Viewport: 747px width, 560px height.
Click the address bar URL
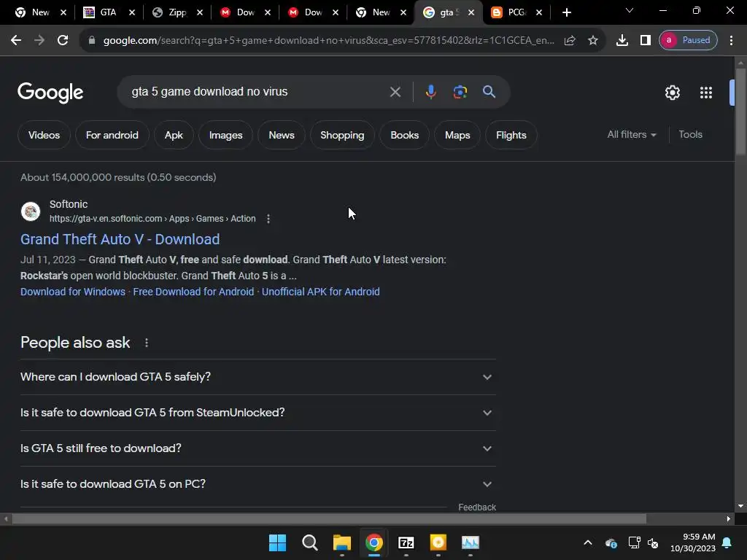[x=329, y=41]
